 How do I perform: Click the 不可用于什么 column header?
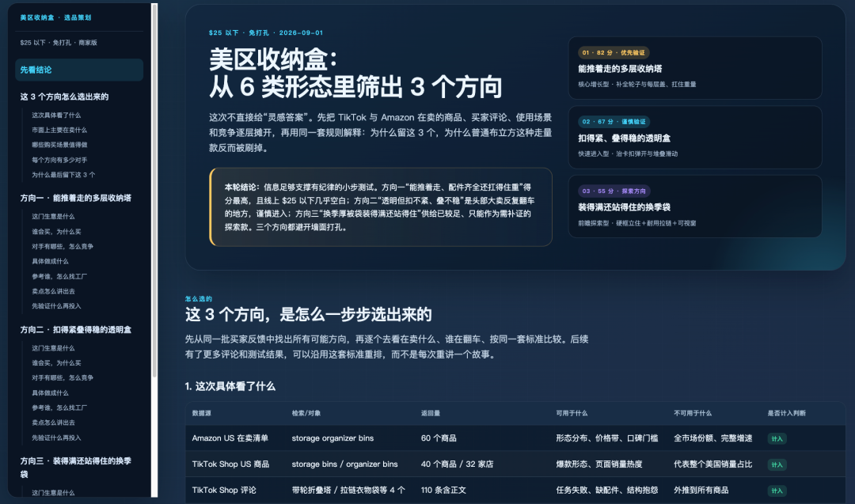click(x=693, y=413)
